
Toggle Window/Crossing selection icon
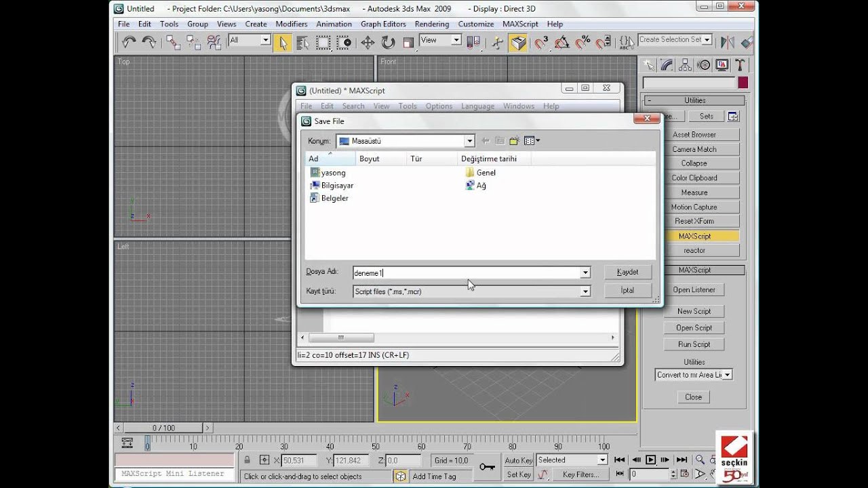pos(344,43)
